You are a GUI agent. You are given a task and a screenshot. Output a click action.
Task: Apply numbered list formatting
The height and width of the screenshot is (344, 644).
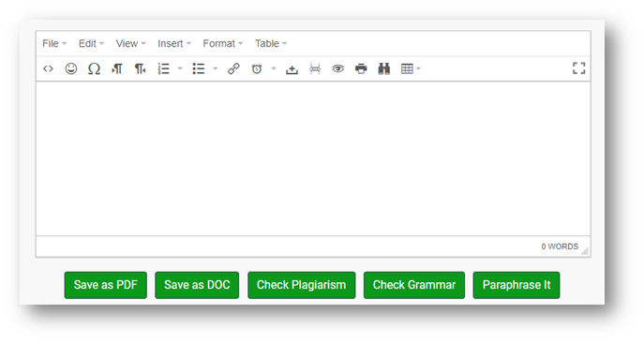(x=163, y=68)
